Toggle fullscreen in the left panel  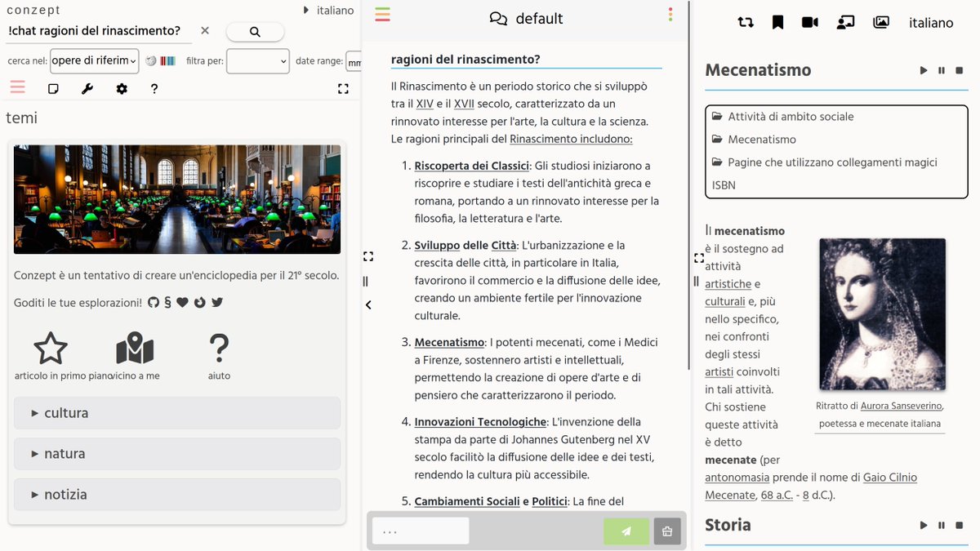pos(343,88)
